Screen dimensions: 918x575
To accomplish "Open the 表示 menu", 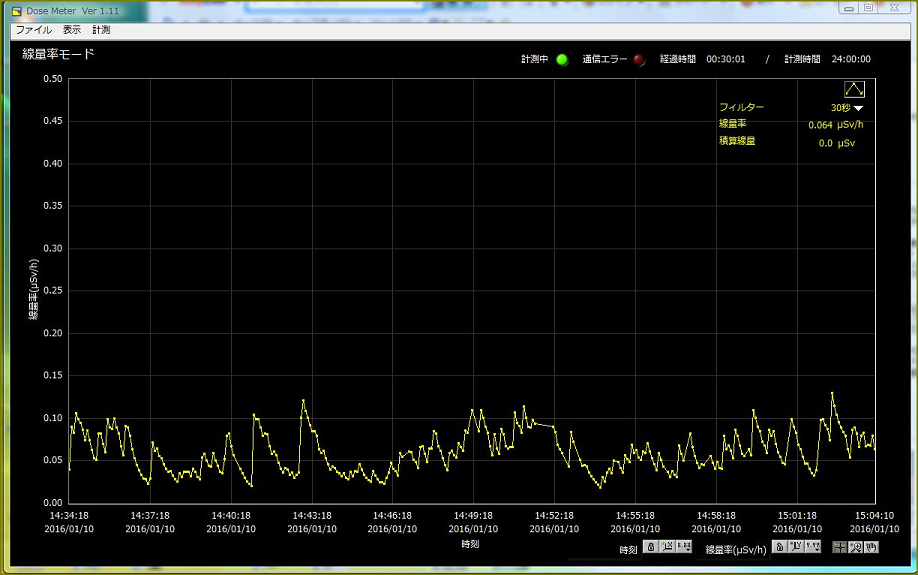I will [x=72, y=30].
